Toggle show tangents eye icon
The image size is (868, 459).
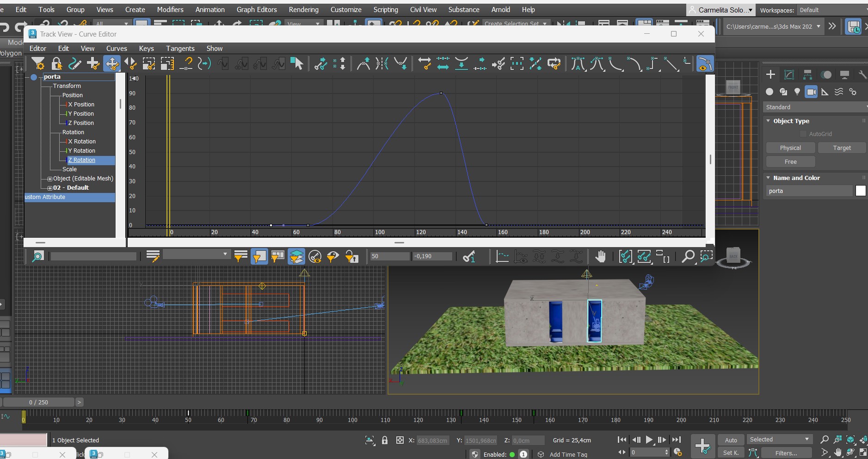coord(704,64)
